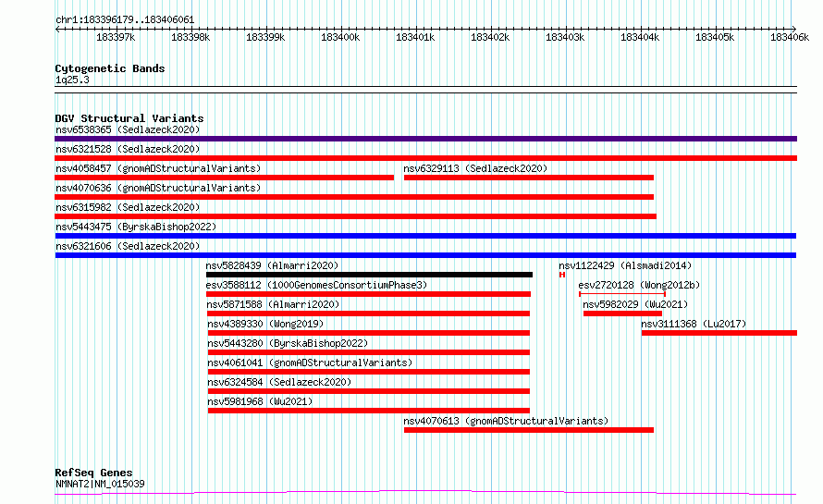Click the red bar under nsv4070613
Screen dimensions: 823x504
pyautogui.click(x=529, y=430)
